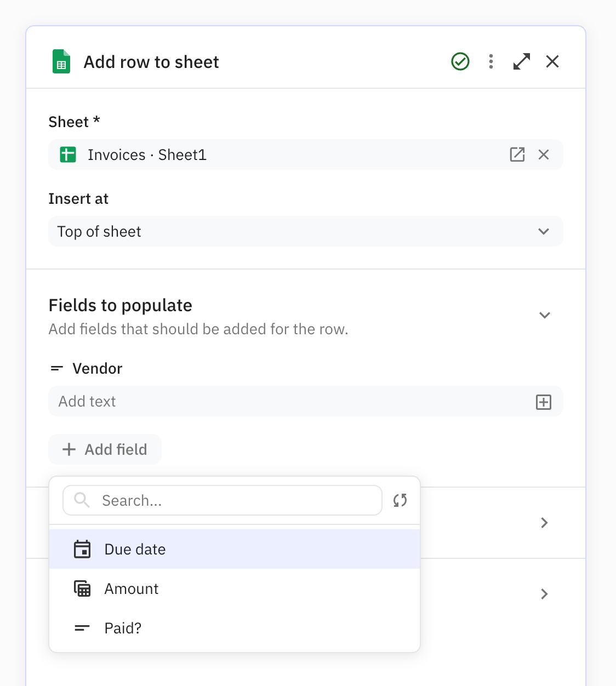Viewport: 616px width, 686px height.
Task: Focus the Vendor Add text input
Action: tap(290, 402)
